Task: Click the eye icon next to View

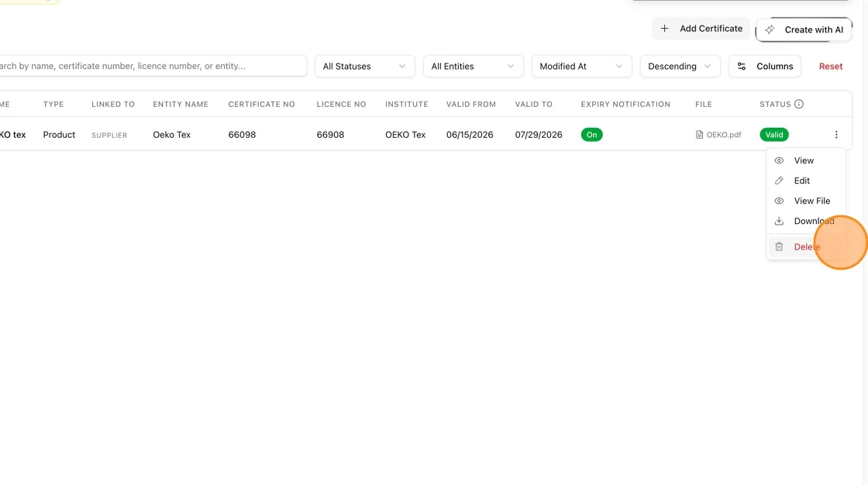Action: 779,160
